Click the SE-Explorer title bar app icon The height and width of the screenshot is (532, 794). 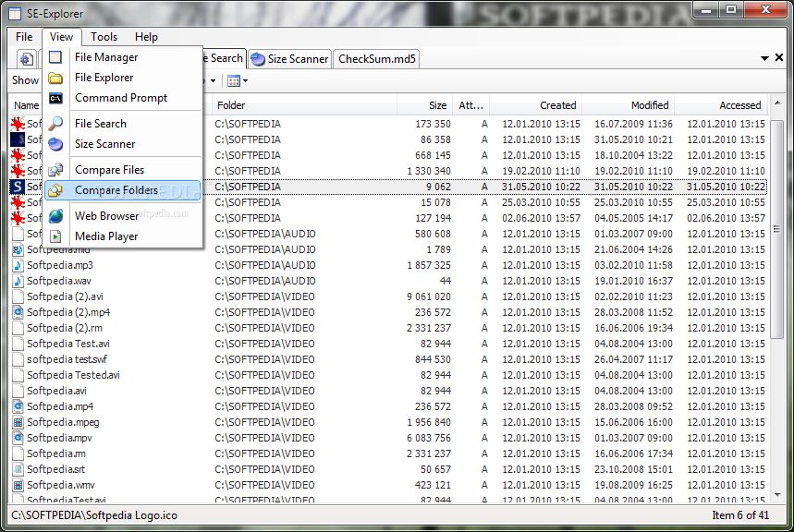pos(15,14)
